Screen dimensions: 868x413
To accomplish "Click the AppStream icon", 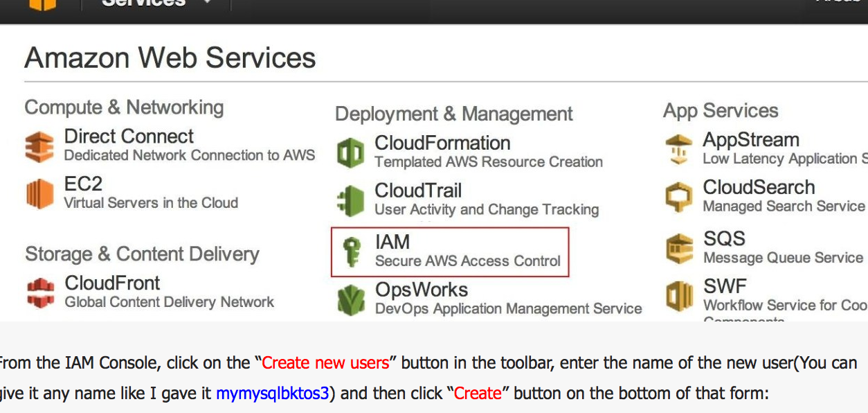I will coord(679,149).
